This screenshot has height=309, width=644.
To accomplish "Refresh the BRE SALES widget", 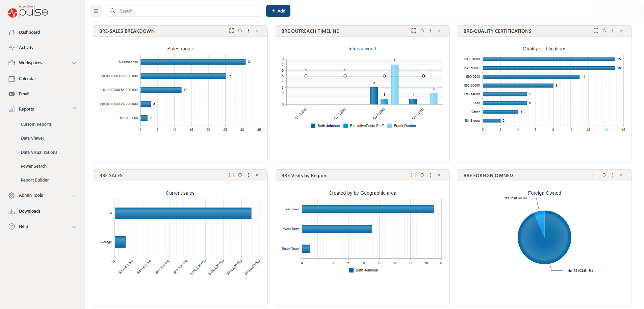I will click(240, 175).
